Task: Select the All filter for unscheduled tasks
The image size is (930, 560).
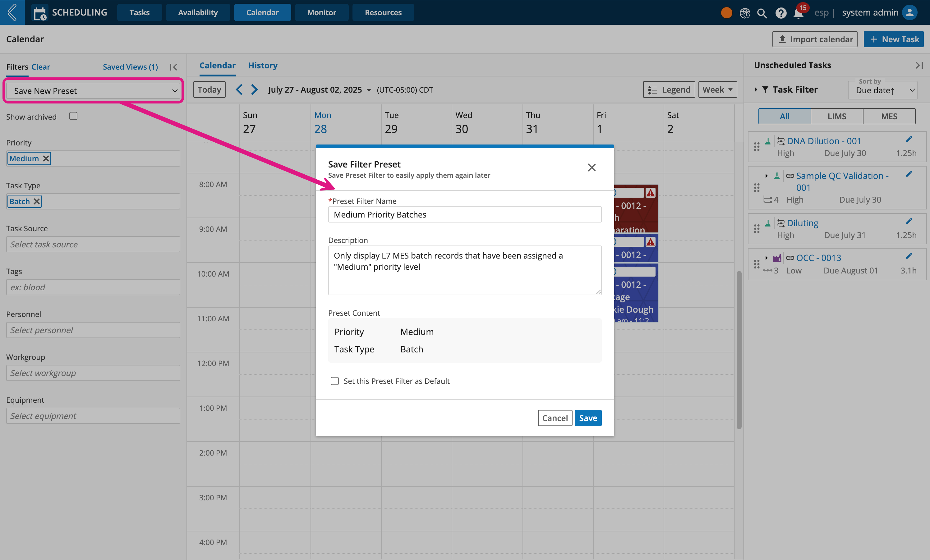Action: click(784, 116)
